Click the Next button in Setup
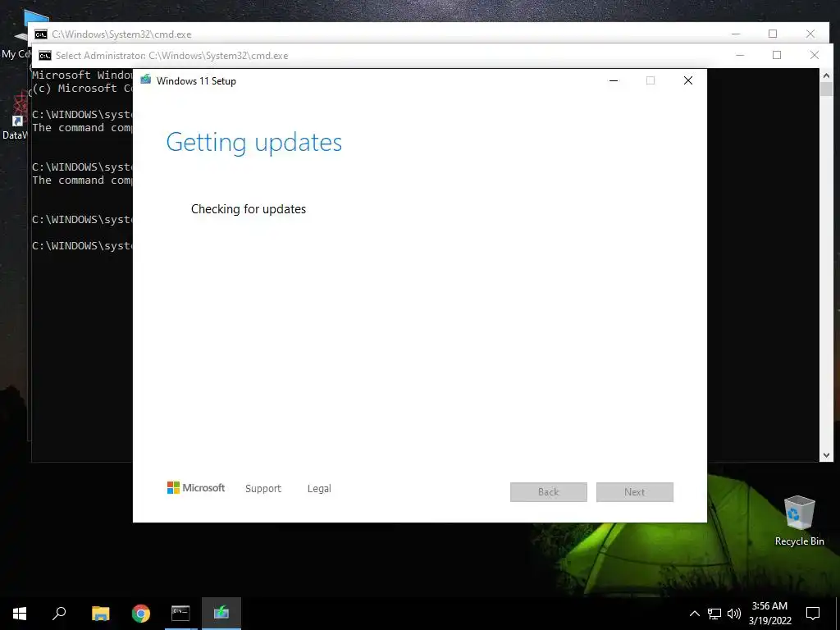The image size is (840, 630). (x=634, y=492)
